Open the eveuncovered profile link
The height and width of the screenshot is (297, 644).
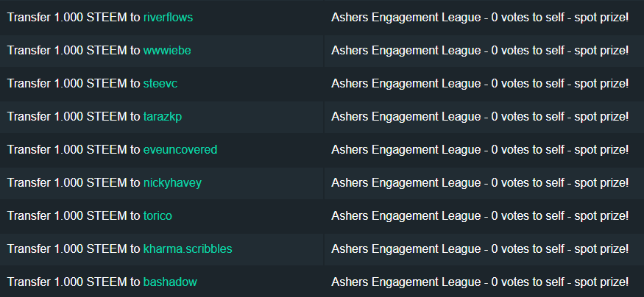180,150
